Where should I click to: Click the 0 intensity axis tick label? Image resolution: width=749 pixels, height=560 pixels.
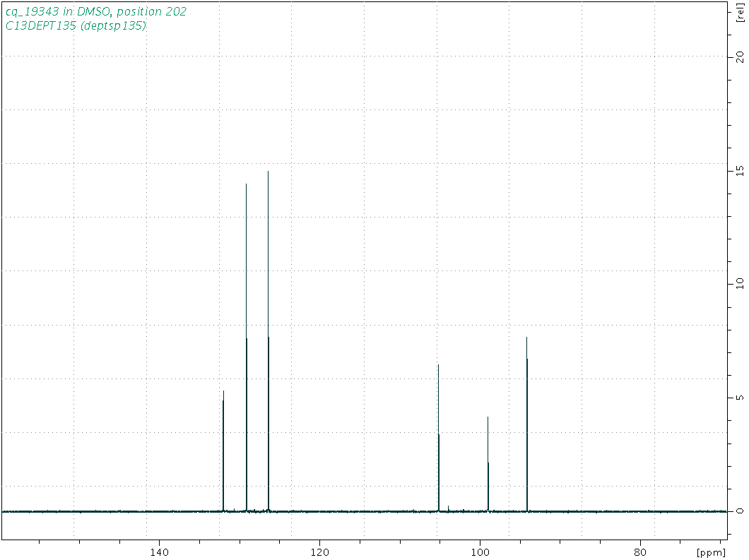740,511
